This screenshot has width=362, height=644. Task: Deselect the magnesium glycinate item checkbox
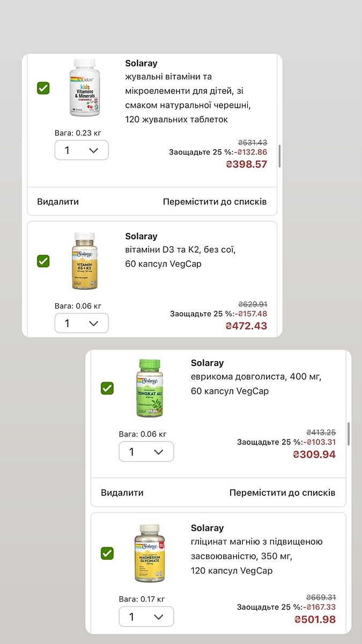pos(107,553)
